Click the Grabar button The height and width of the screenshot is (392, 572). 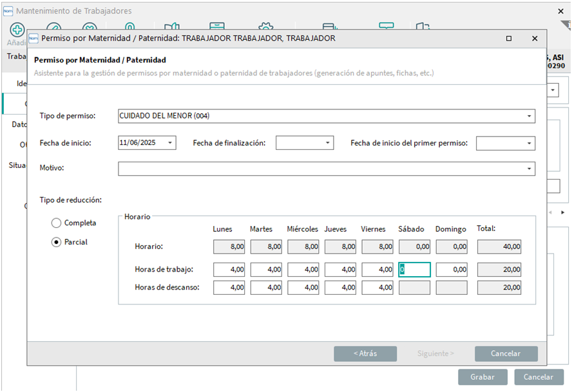point(482,377)
